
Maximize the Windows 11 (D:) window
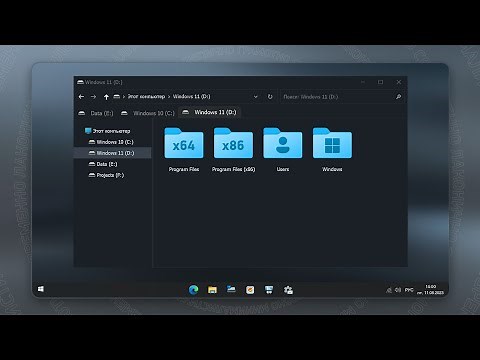click(x=380, y=82)
